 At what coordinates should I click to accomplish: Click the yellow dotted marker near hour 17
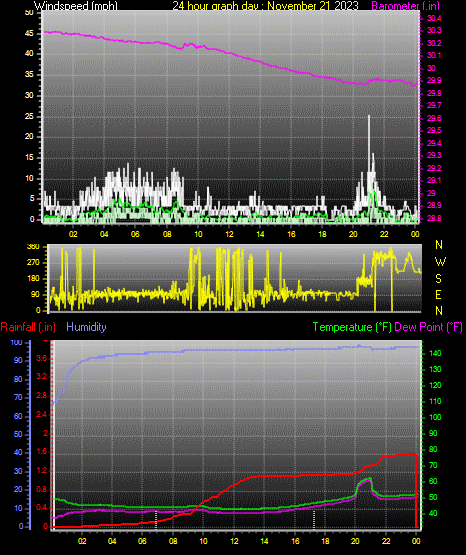(x=313, y=520)
